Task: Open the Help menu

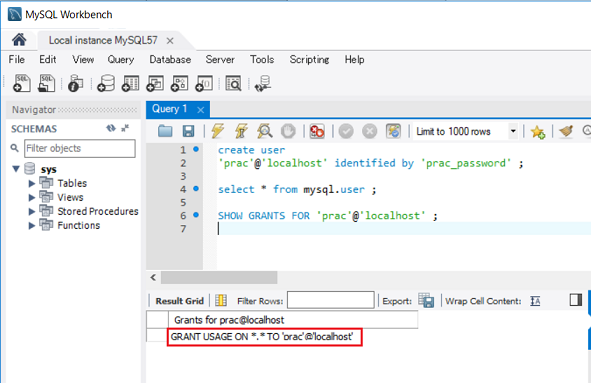Action: coord(354,60)
